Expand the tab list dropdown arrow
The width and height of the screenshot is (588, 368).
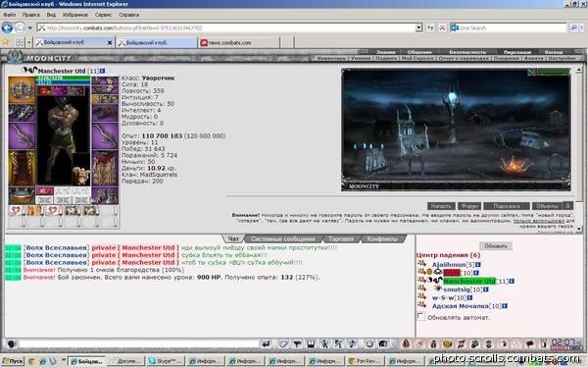(x=28, y=42)
